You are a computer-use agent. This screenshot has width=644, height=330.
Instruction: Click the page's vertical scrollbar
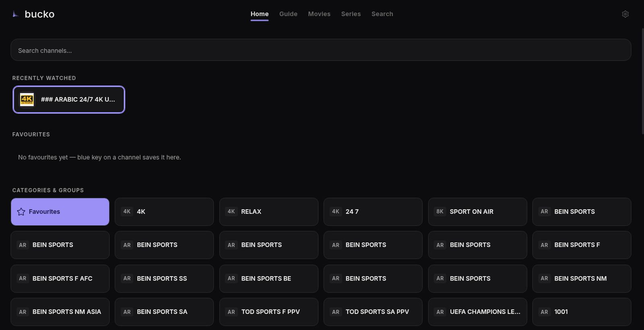point(642,80)
